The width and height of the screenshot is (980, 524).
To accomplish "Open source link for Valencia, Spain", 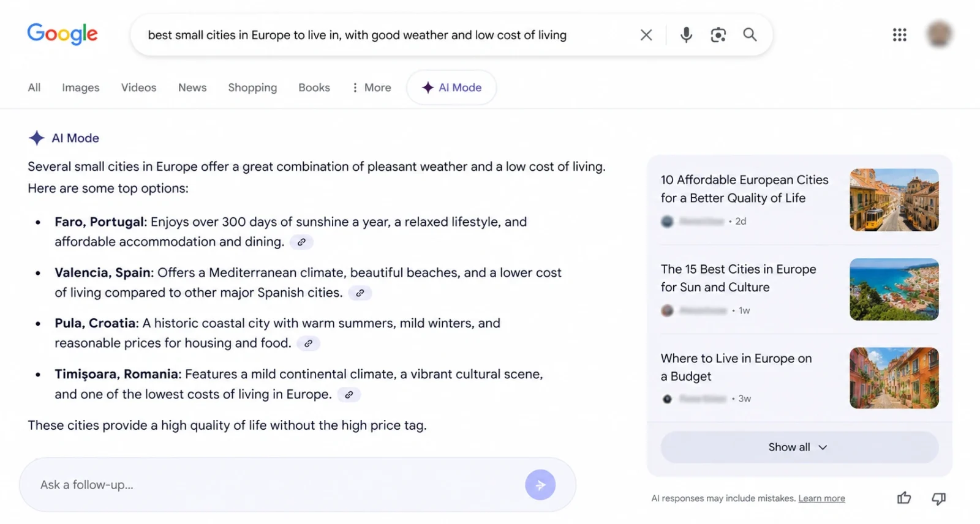I will [360, 293].
